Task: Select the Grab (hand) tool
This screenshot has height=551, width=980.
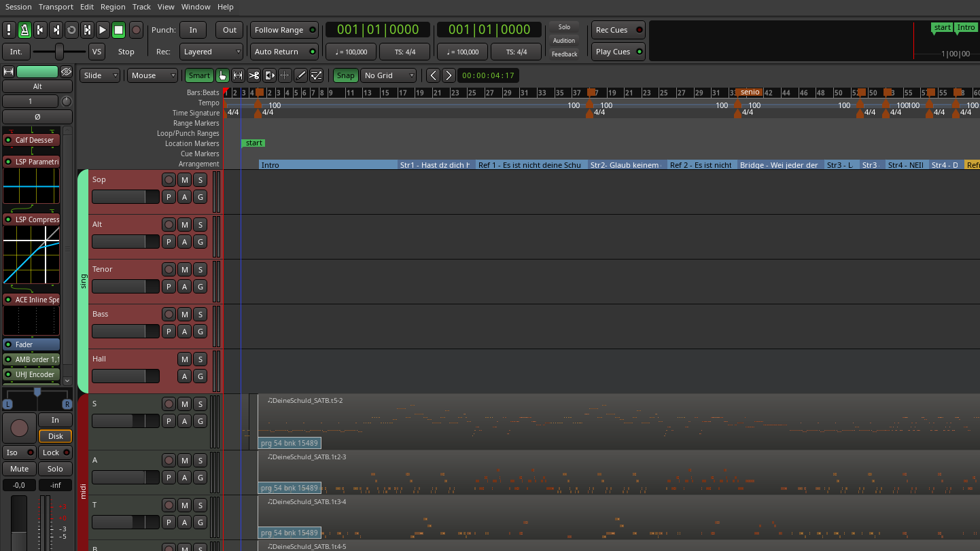Action: pos(222,75)
